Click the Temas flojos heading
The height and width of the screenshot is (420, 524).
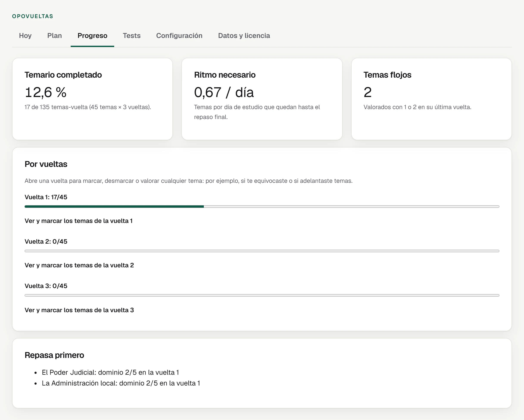[387, 75]
